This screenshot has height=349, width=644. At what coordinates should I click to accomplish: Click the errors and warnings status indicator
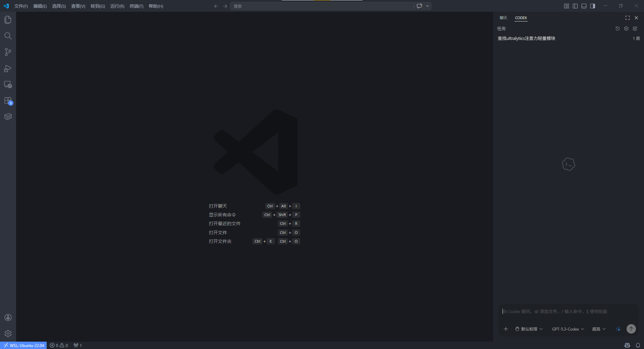point(59,345)
